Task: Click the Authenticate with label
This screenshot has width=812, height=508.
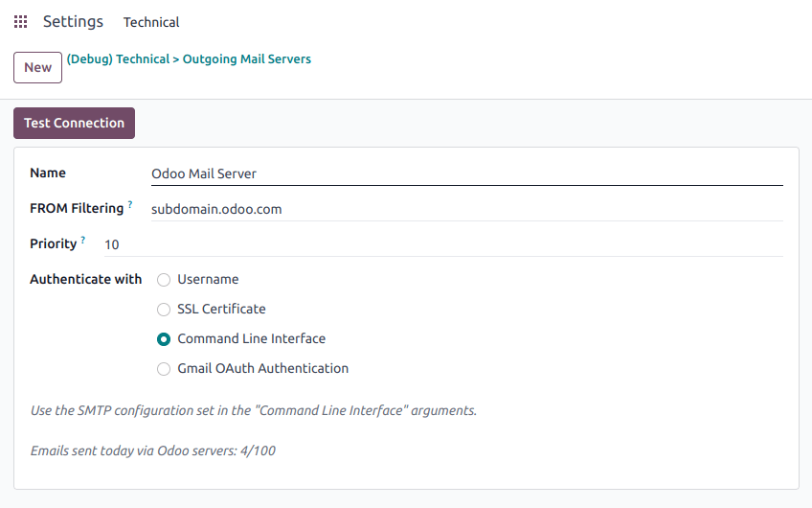Action: (x=85, y=280)
